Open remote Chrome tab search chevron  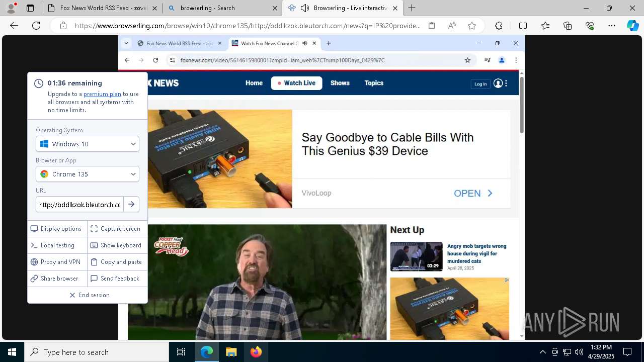(126, 43)
